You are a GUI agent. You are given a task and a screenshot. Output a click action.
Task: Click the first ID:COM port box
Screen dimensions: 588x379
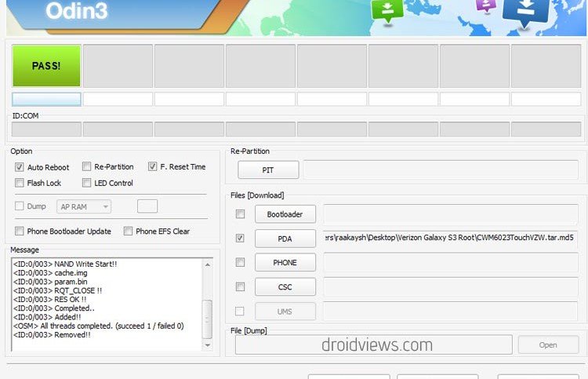point(46,129)
